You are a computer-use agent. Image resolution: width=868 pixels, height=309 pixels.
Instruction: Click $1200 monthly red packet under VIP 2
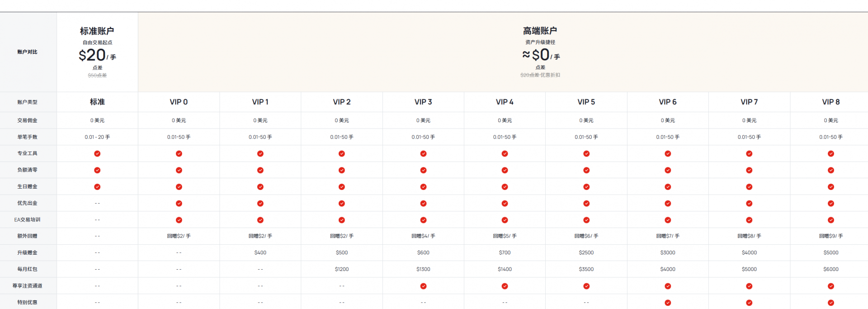click(342, 269)
